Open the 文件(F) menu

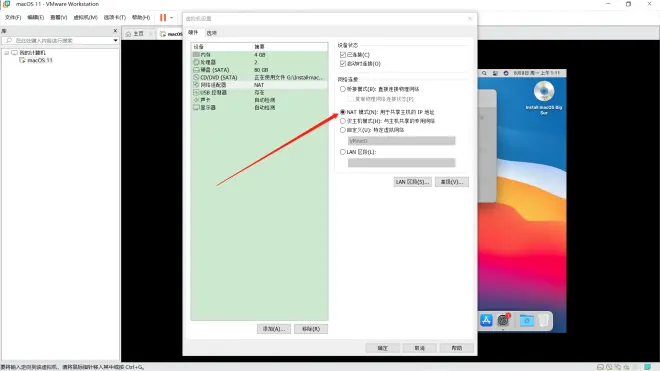pyautogui.click(x=13, y=17)
